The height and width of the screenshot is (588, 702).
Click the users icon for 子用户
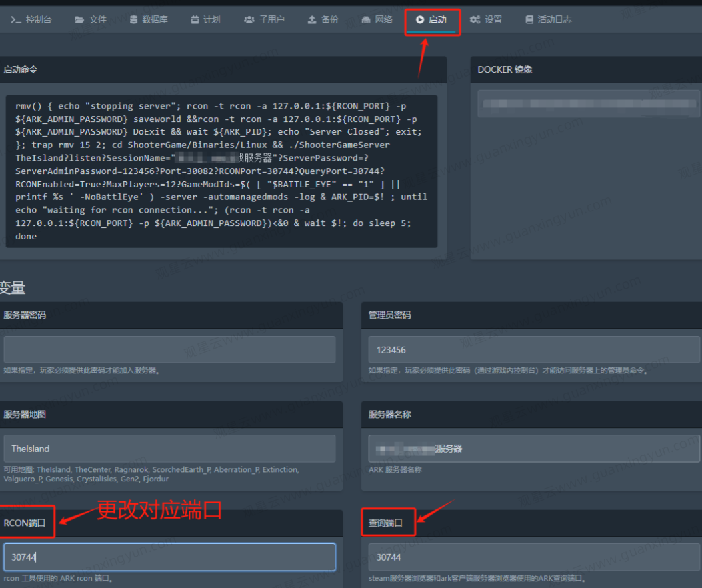coord(249,20)
